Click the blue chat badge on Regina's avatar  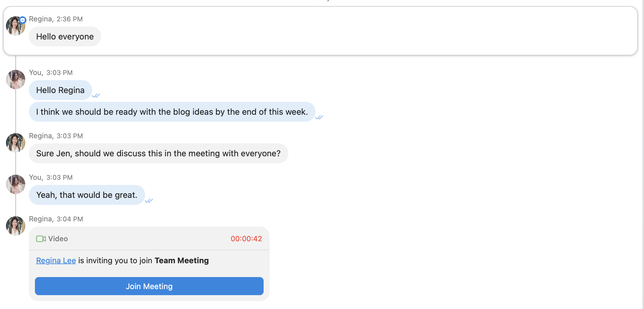click(23, 20)
